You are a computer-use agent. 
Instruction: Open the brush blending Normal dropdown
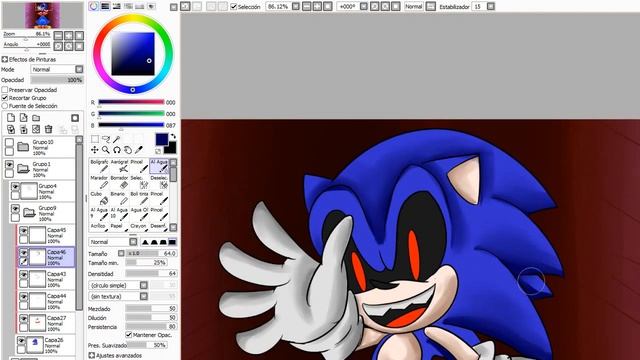pyautogui.click(x=113, y=242)
